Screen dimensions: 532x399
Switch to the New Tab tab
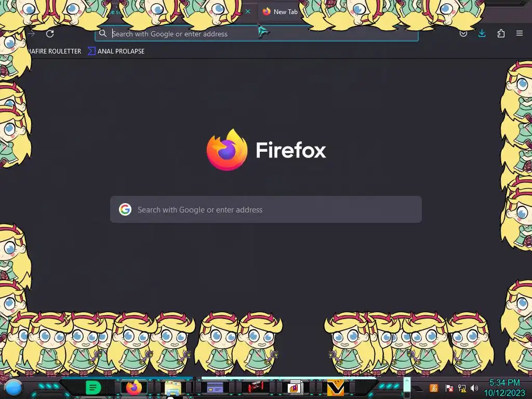pos(280,11)
